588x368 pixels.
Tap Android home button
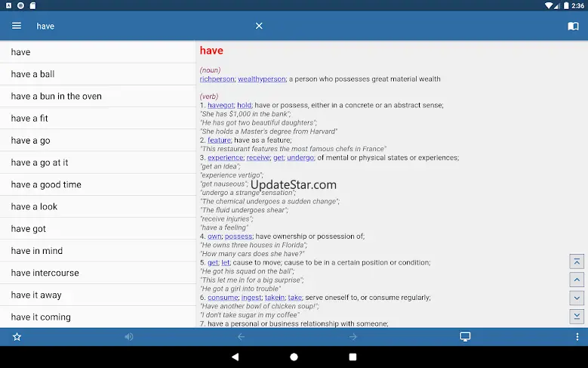tap(294, 357)
